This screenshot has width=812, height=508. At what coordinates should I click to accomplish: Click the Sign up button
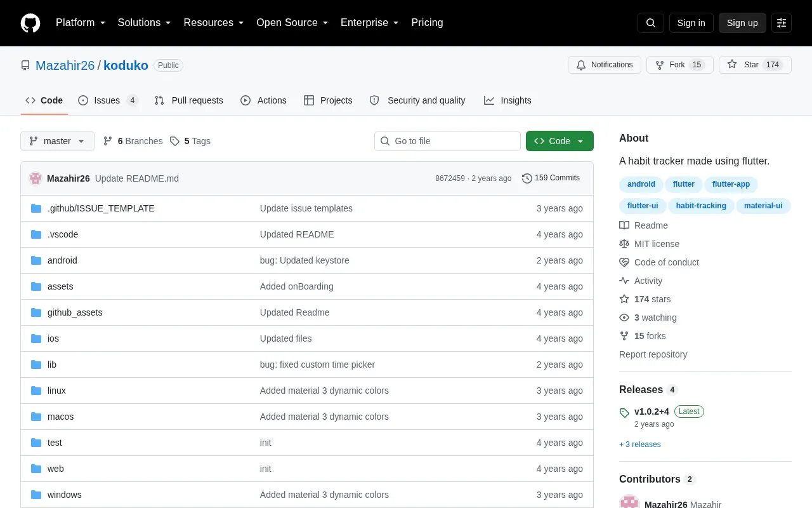click(x=742, y=23)
